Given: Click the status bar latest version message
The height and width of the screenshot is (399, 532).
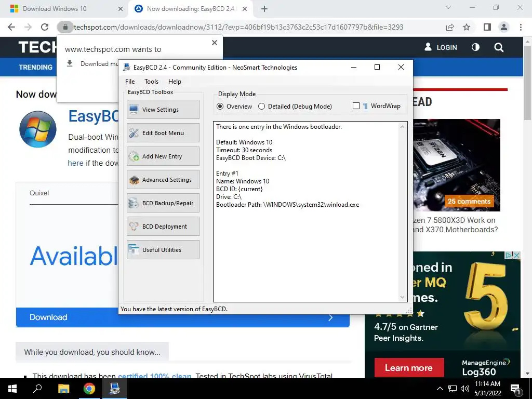Looking at the screenshot, I should [174, 309].
